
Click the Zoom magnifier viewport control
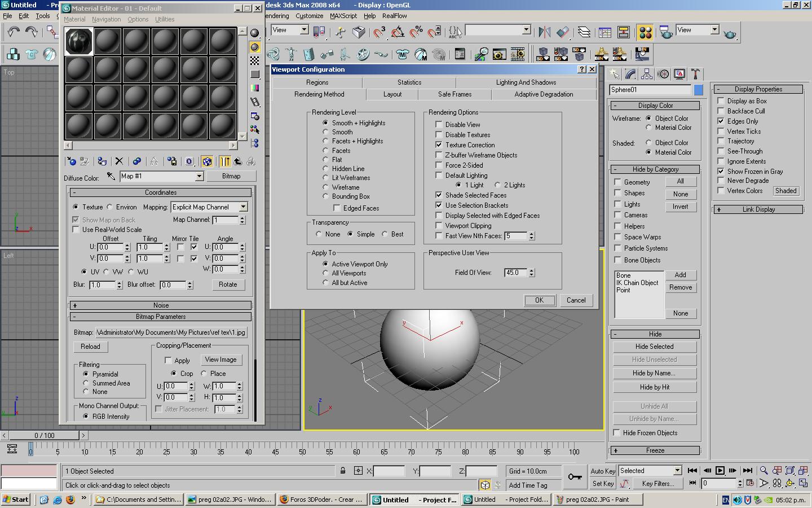764,470
